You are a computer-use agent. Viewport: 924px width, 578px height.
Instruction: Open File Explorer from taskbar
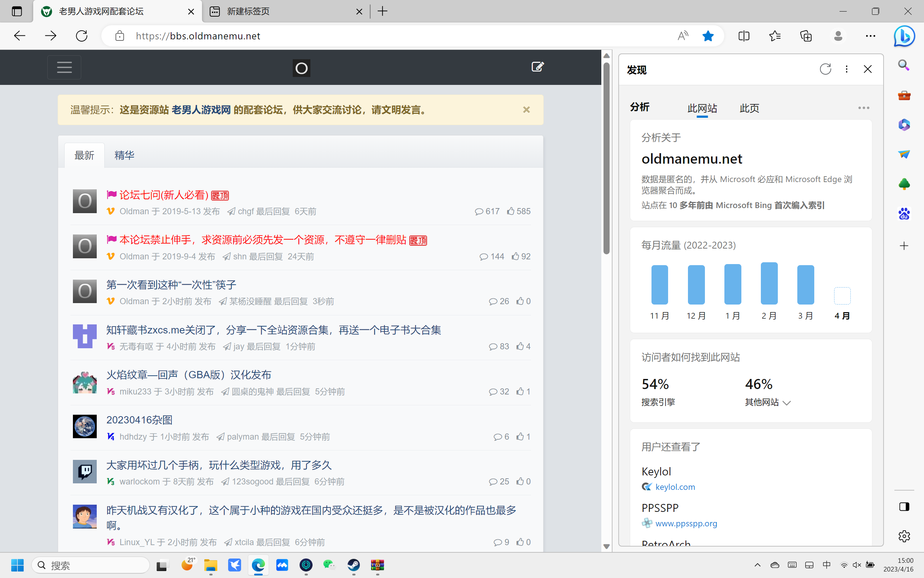[x=211, y=565]
